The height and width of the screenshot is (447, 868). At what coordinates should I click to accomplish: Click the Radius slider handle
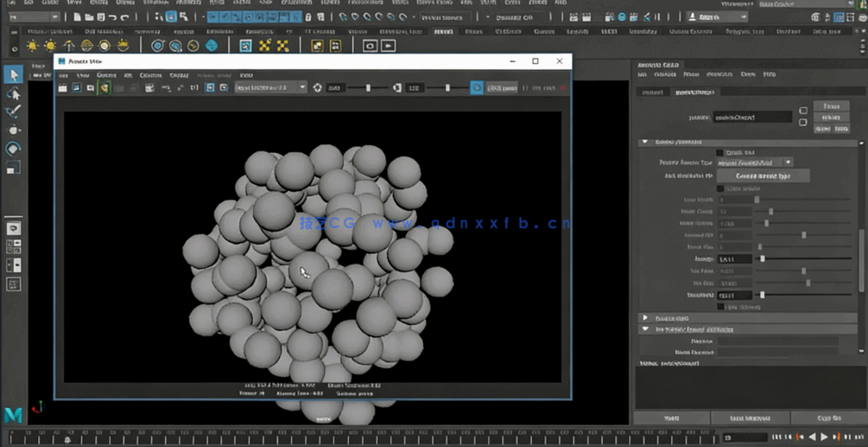pyautogui.click(x=762, y=259)
